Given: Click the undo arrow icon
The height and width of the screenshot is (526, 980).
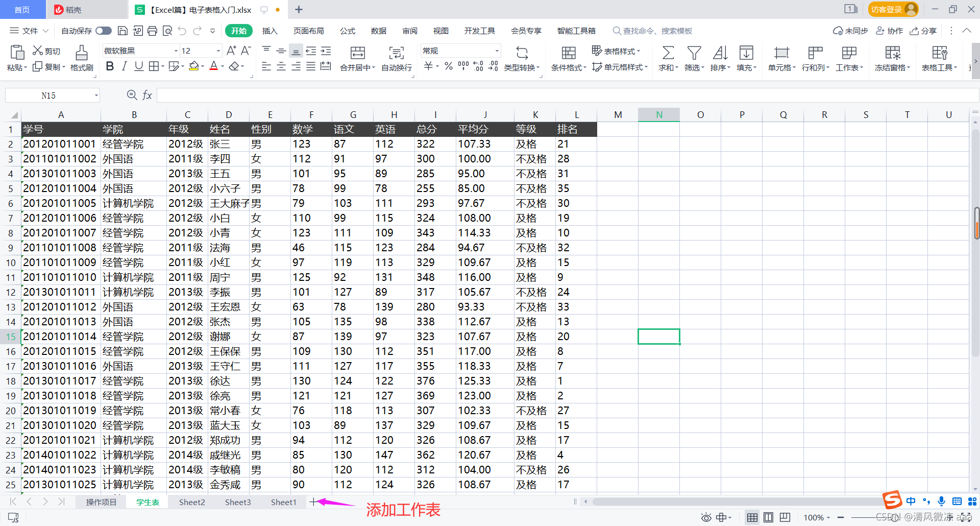Looking at the screenshot, I should [x=182, y=31].
